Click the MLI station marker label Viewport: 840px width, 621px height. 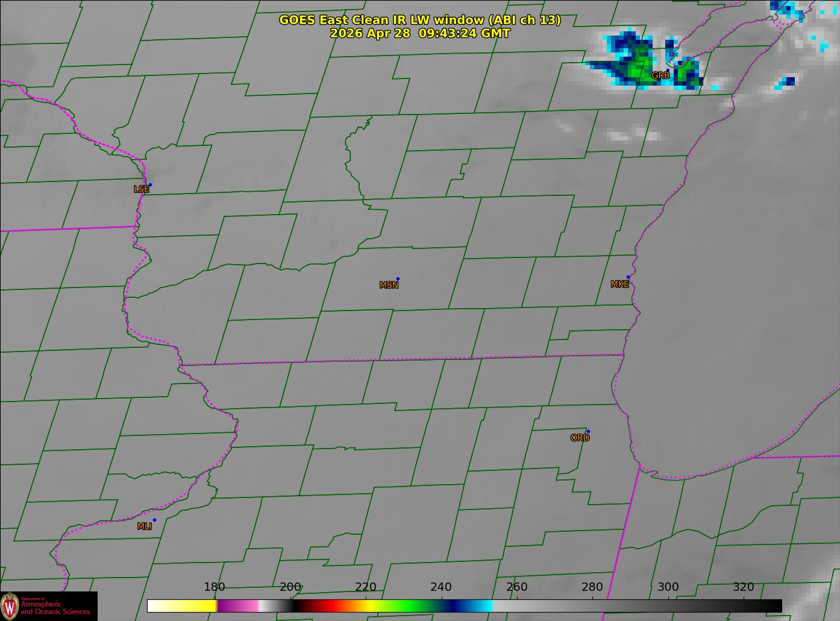pyautogui.click(x=145, y=526)
